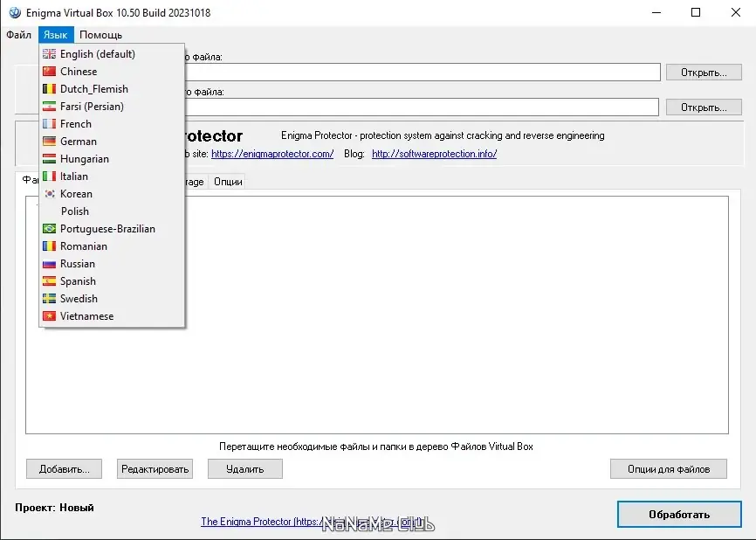Open Опции для файлов
This screenshot has height=540, width=756.
[x=668, y=469]
